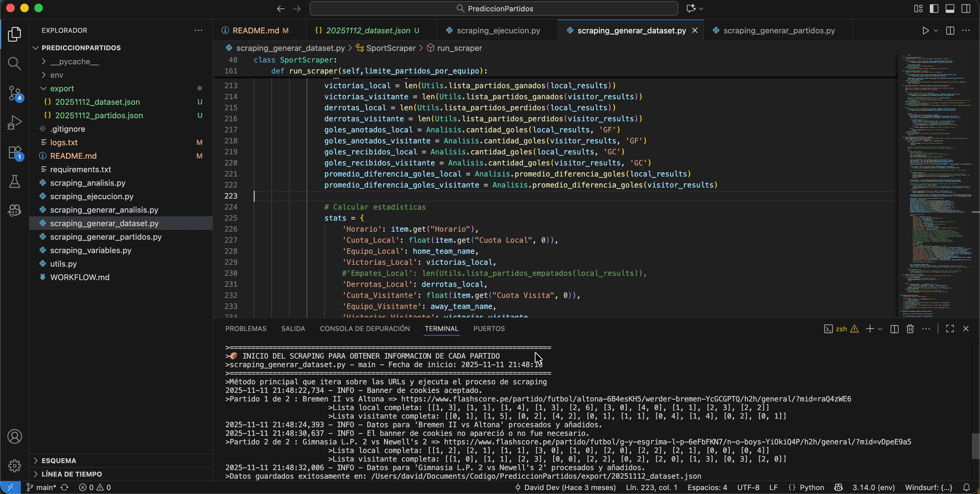Screen dimensions: 980x494
Task: Split the editor to the right
Action: (950, 31)
